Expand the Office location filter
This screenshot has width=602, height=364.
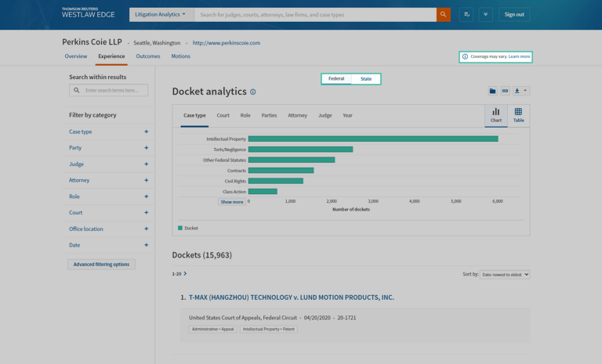click(x=146, y=229)
